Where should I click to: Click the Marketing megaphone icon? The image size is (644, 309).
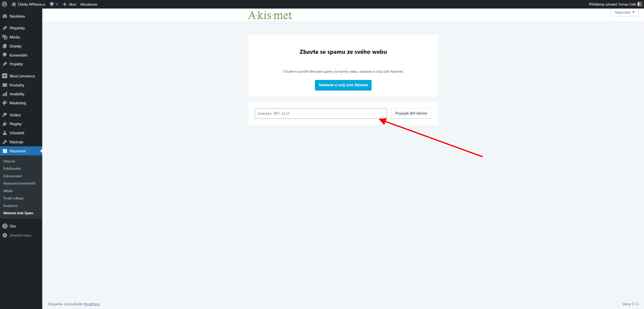pos(5,103)
